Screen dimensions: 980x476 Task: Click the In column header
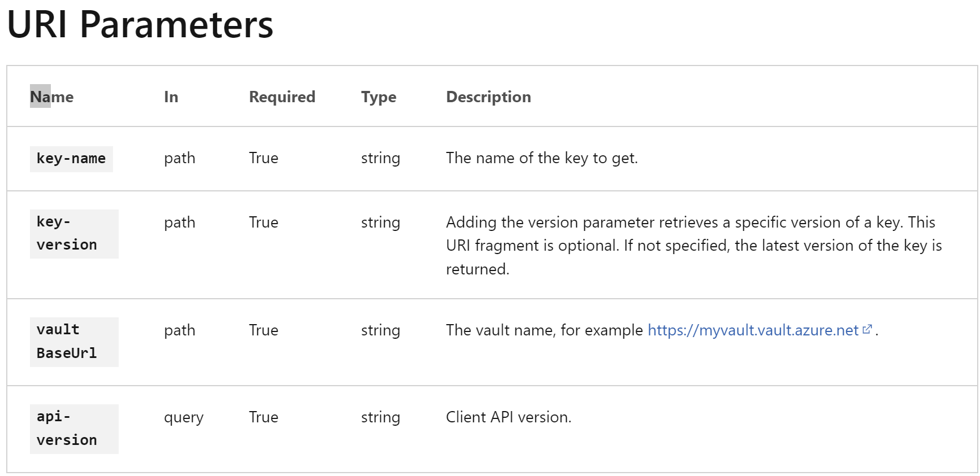click(x=171, y=97)
